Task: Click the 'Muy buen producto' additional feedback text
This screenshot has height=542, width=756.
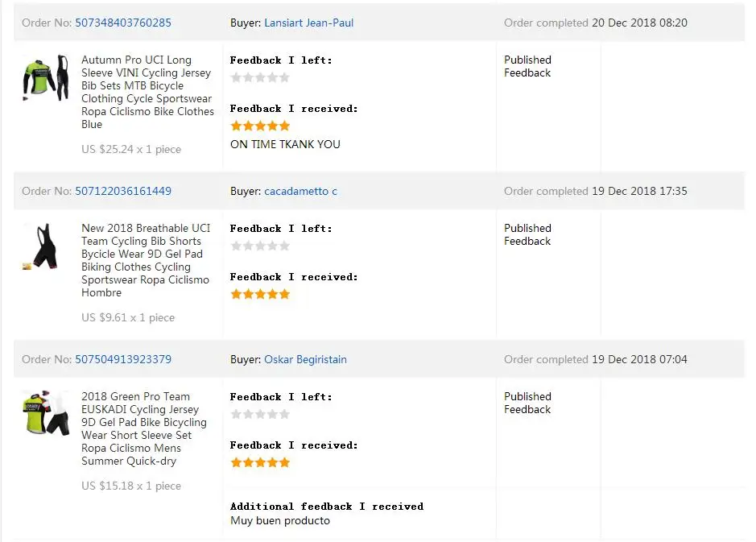Action: pos(280,521)
